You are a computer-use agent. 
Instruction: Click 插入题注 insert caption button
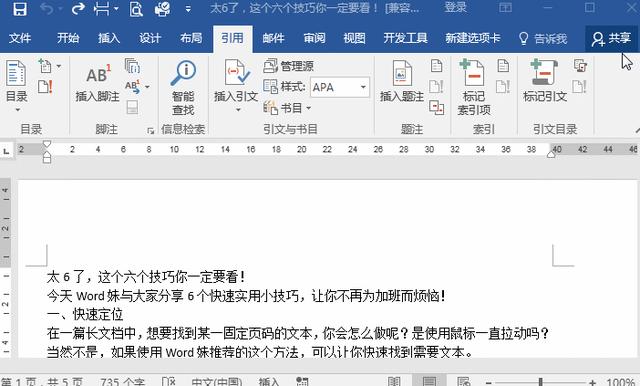click(x=402, y=82)
